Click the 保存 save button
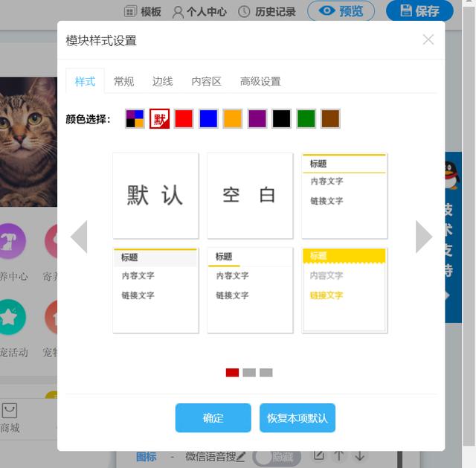Viewport: 476px width, 468px height. tap(419, 11)
